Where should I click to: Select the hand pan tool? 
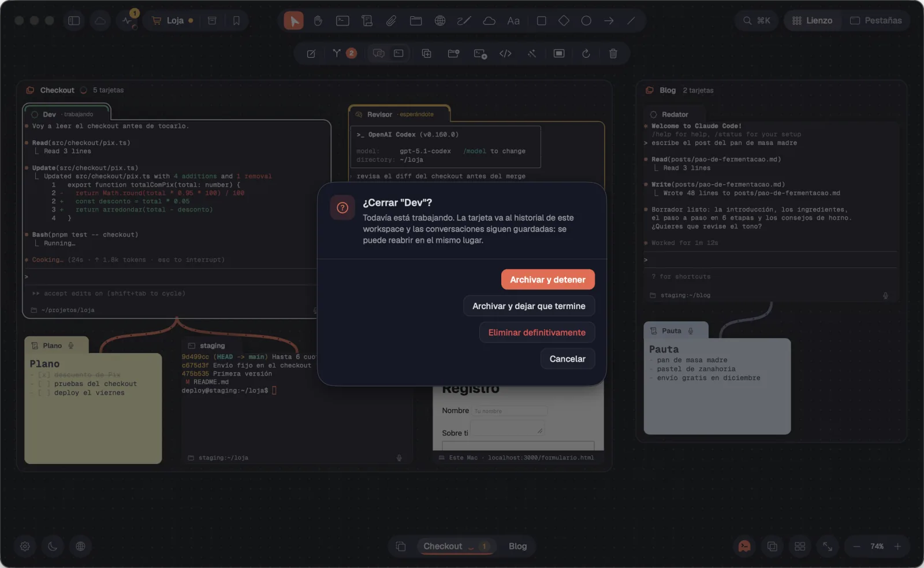[318, 21]
